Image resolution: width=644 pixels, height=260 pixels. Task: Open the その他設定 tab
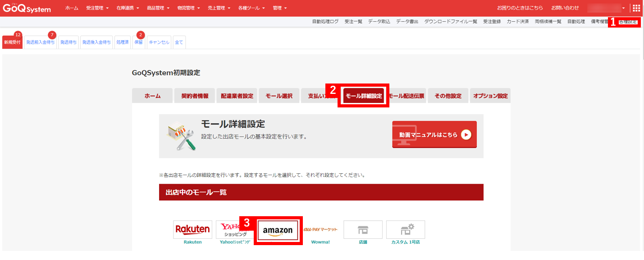pyautogui.click(x=448, y=95)
